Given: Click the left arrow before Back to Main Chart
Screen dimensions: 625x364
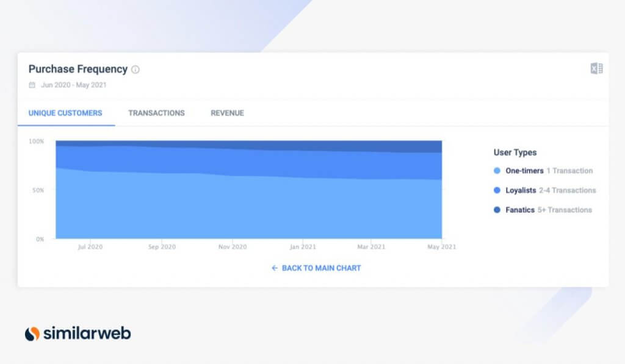Looking at the screenshot, I should [273, 268].
